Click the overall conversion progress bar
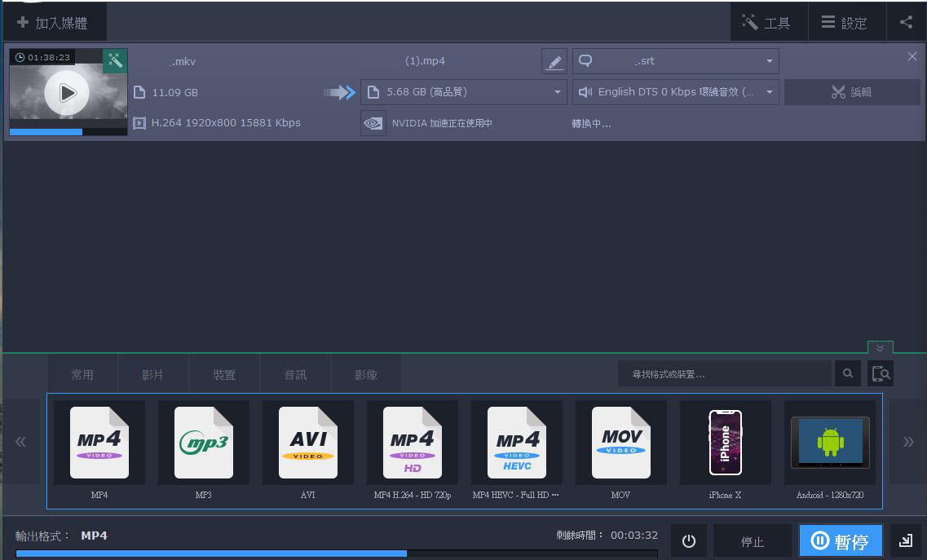The image size is (927, 560). (337, 554)
